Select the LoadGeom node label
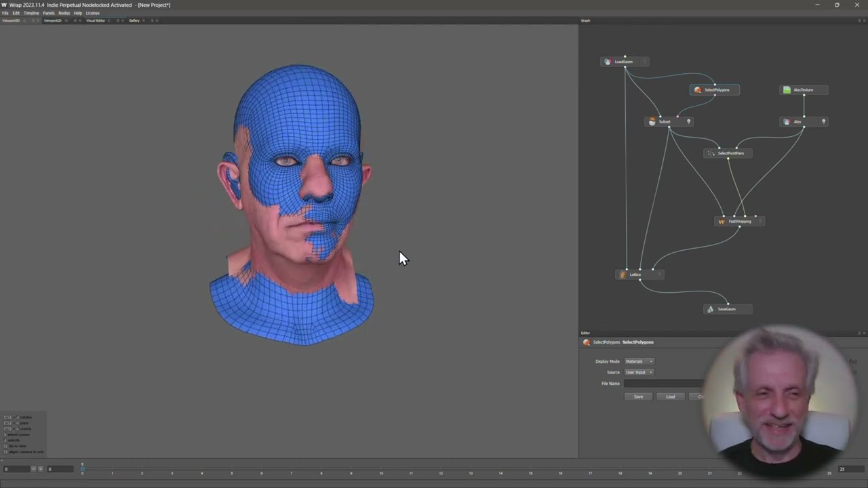The width and height of the screenshot is (868, 488). point(624,62)
